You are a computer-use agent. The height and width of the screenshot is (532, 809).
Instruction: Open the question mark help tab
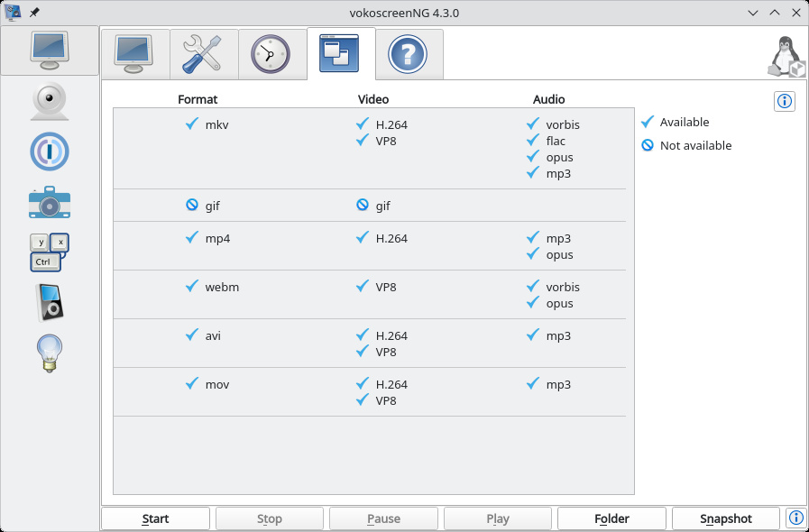click(409, 54)
